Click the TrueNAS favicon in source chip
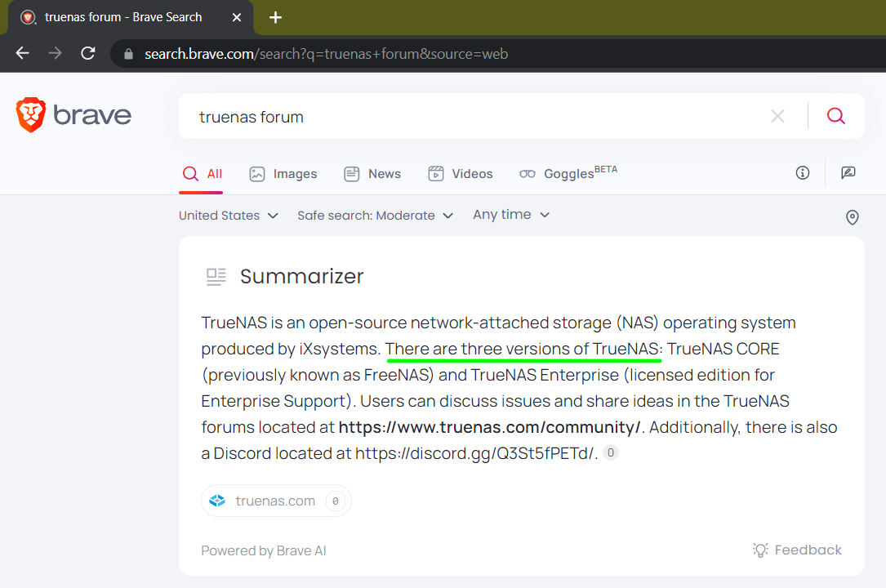This screenshot has height=588, width=886. pos(217,501)
